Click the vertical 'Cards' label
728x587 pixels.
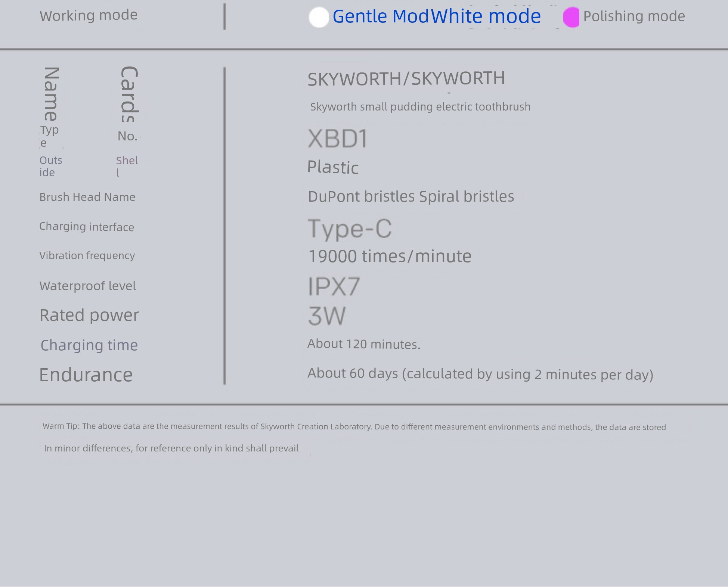click(129, 94)
